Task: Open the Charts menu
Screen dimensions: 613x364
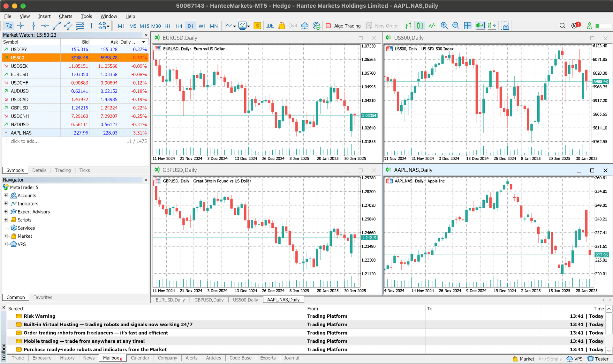Action: (x=65, y=16)
